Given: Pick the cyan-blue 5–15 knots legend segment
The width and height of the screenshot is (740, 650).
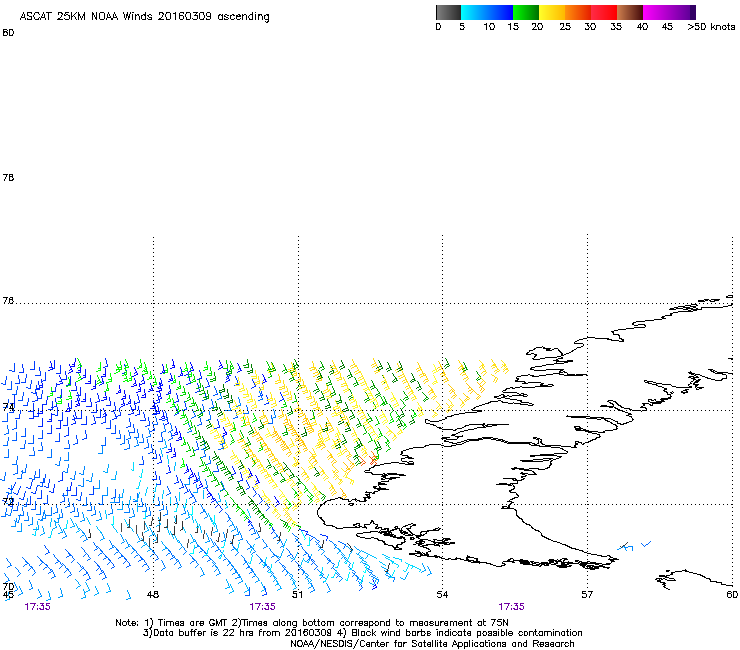Looking at the screenshot, I should [x=487, y=12].
